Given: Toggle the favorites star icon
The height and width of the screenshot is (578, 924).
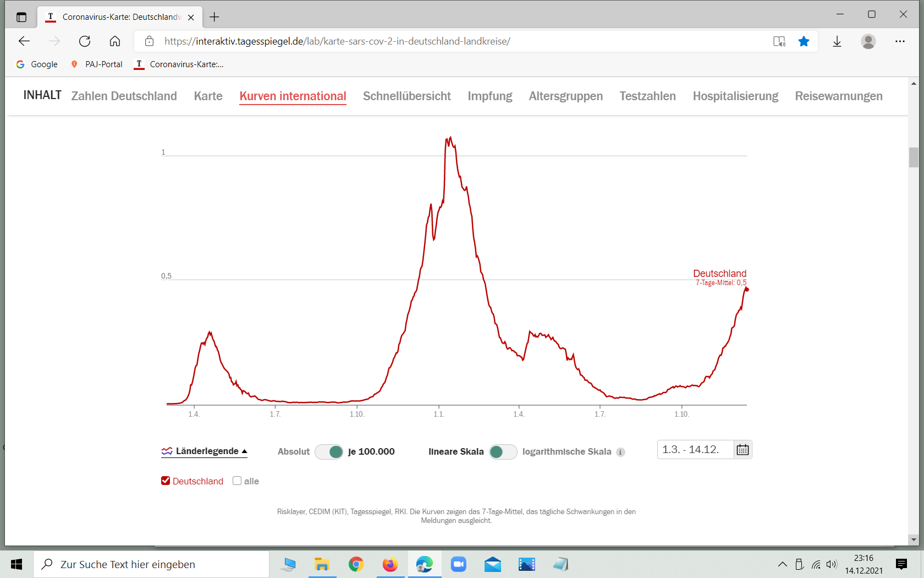Looking at the screenshot, I should (x=804, y=41).
